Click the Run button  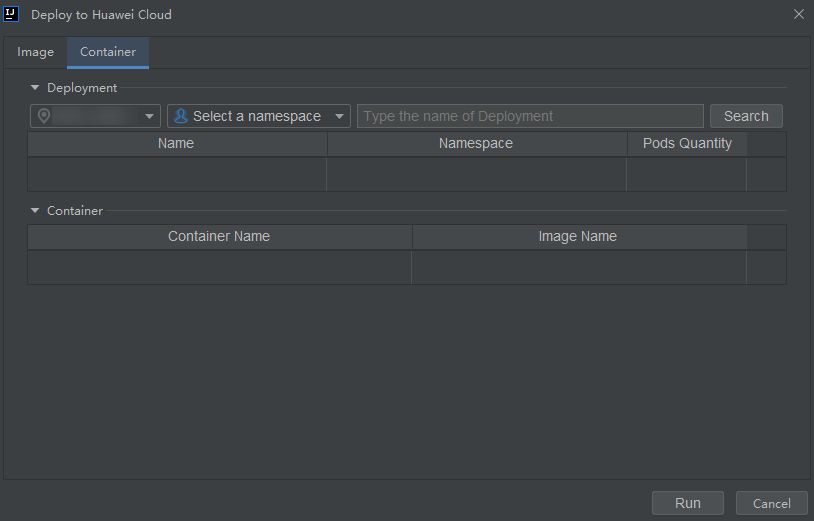[x=687, y=503]
